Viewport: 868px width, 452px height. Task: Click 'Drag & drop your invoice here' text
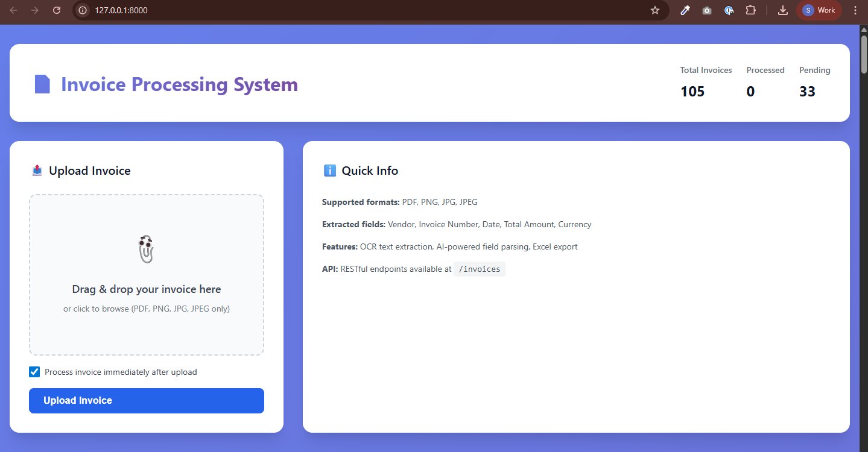147,289
